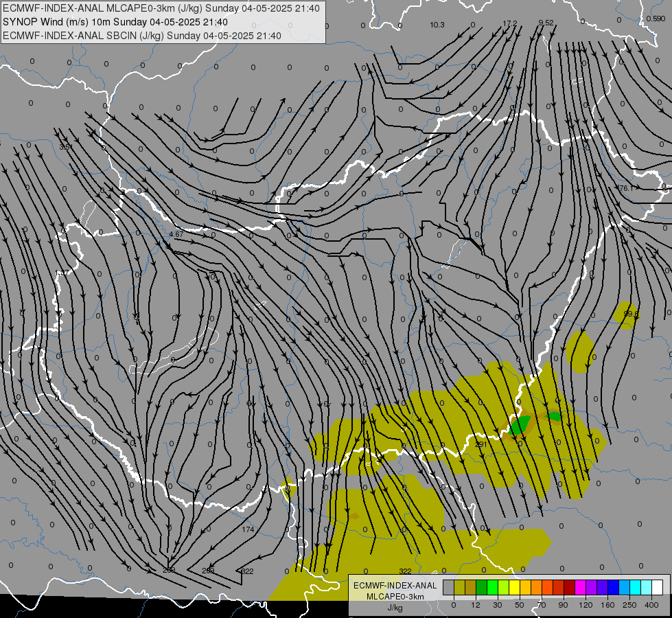
Task: Click the MLCAPE0-3km title line in header
Action: coord(161,8)
